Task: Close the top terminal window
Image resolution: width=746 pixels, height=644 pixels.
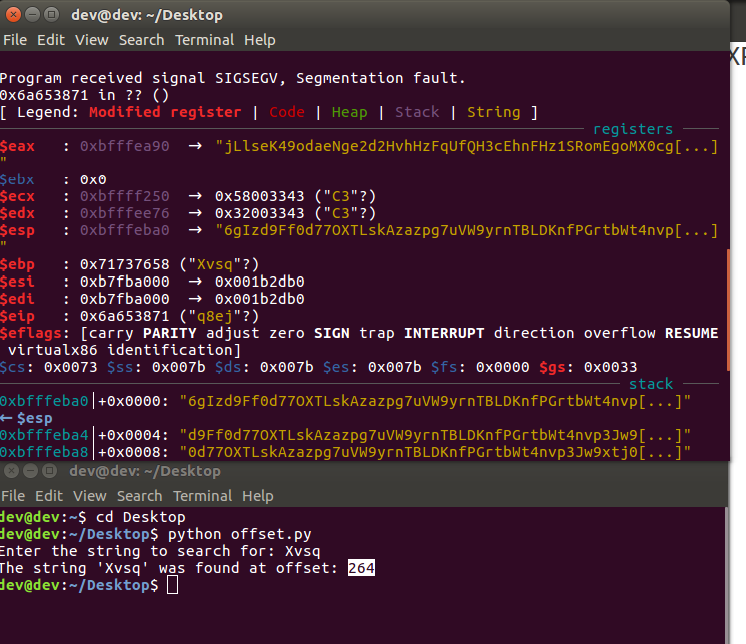Action: point(13,15)
